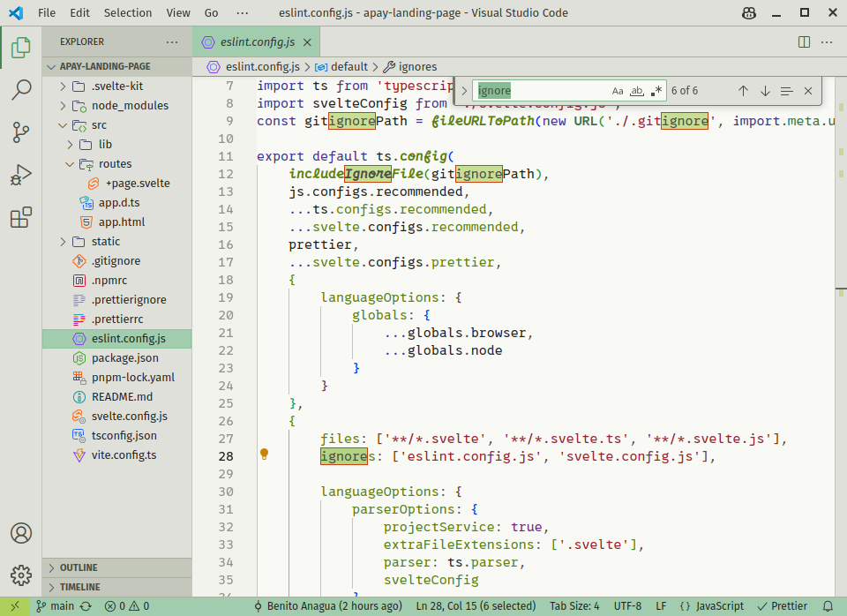The image size is (847, 616).
Task: Open the .npmrc file
Action: 117,281
